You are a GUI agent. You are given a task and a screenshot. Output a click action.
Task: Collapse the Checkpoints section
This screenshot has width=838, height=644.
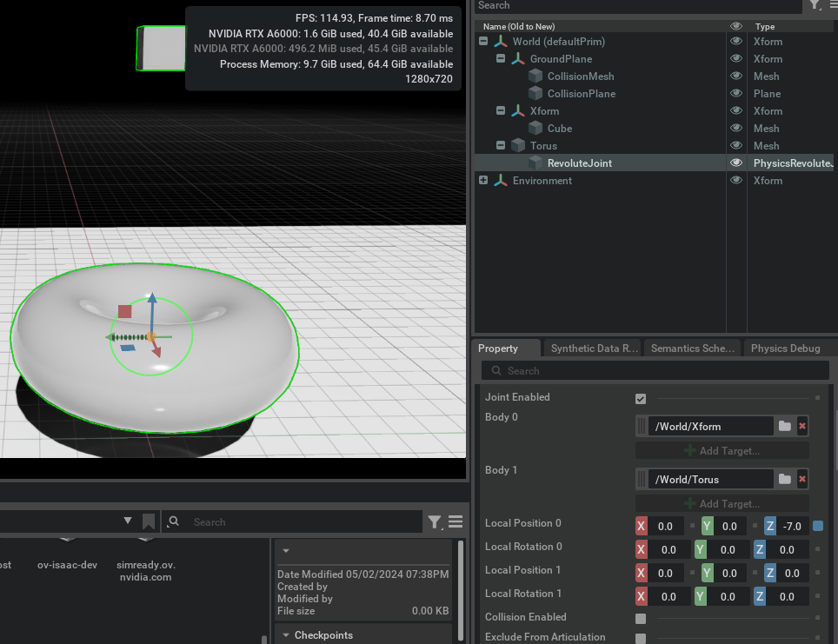[x=286, y=635]
